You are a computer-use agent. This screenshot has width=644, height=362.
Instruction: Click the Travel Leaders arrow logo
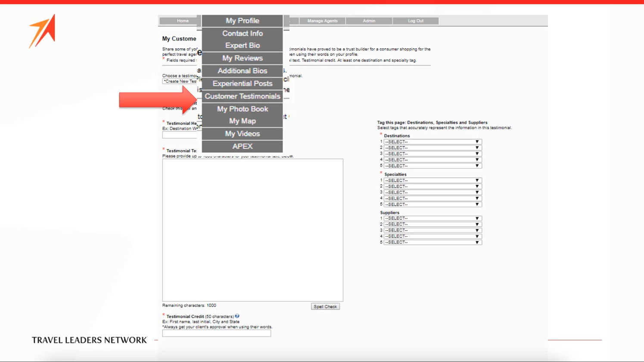42,31
